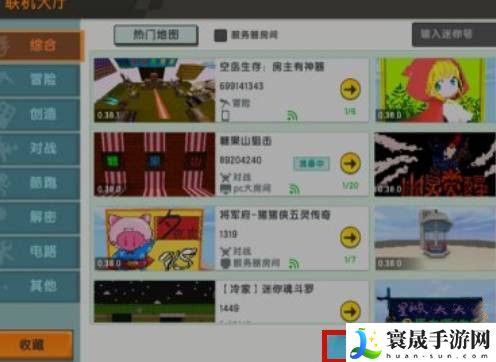Join the 迷你魂斗罗 room via yellow arrow
Viewport: 496px width, 362px height.
[350, 311]
